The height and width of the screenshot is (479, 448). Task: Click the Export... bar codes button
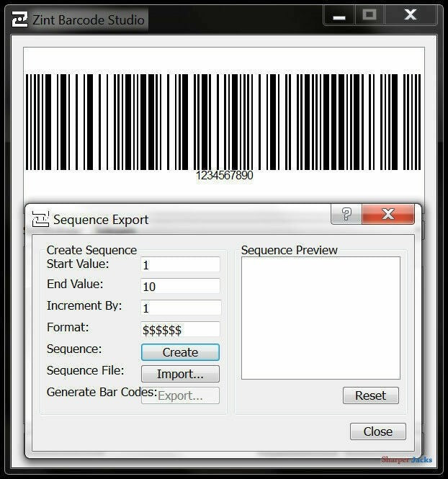(180, 395)
